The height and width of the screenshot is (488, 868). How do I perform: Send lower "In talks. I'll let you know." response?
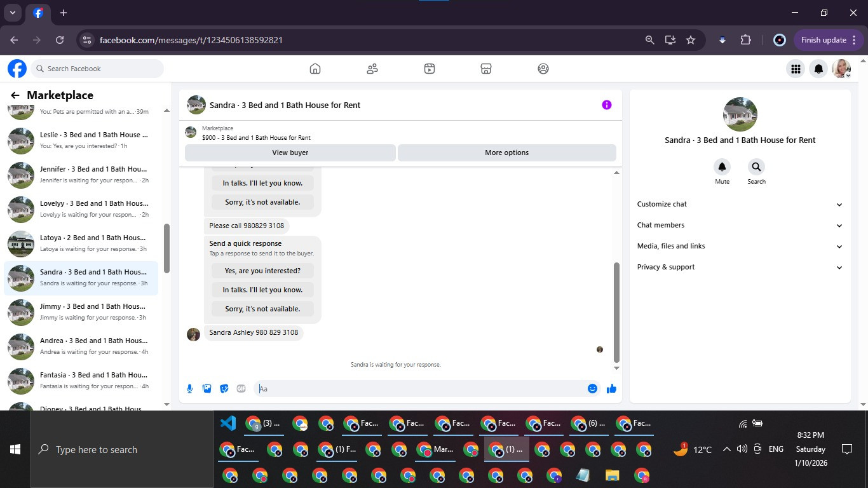(262, 290)
